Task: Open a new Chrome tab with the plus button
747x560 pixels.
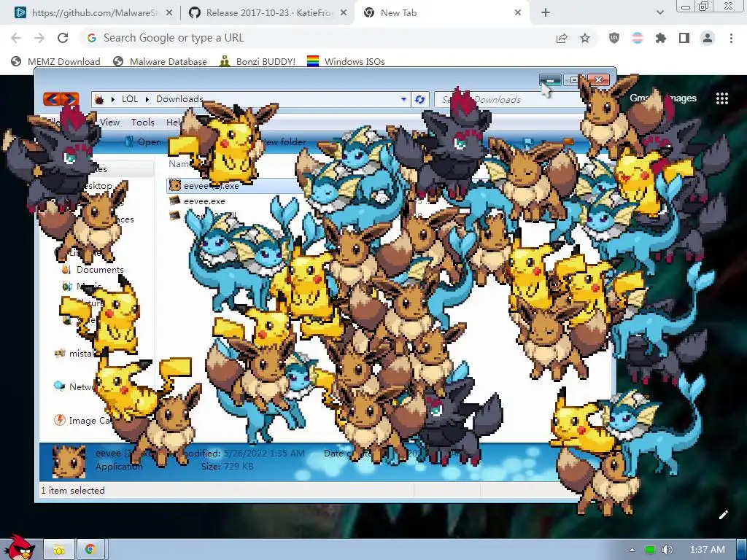Action: [x=546, y=13]
